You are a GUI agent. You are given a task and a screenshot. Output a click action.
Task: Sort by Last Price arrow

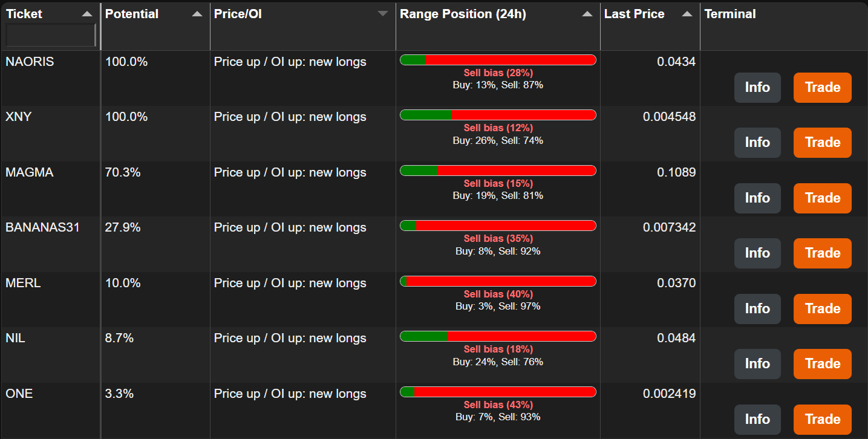(687, 14)
